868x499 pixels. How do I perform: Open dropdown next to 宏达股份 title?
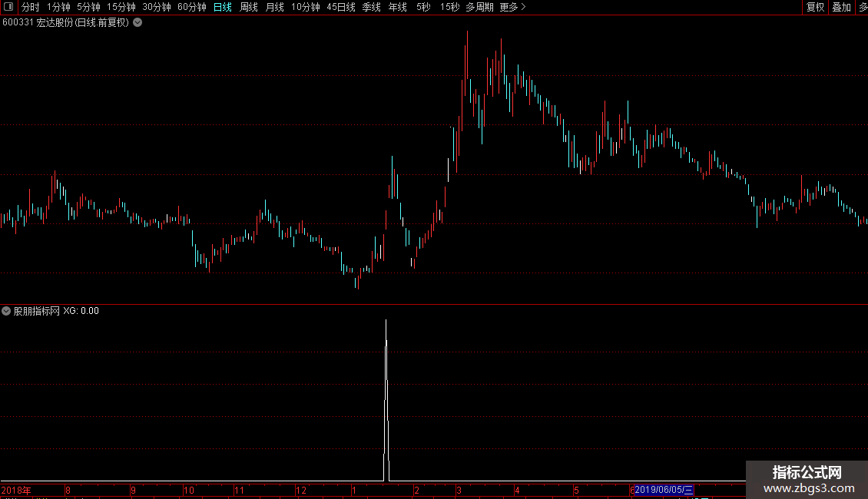pos(137,23)
